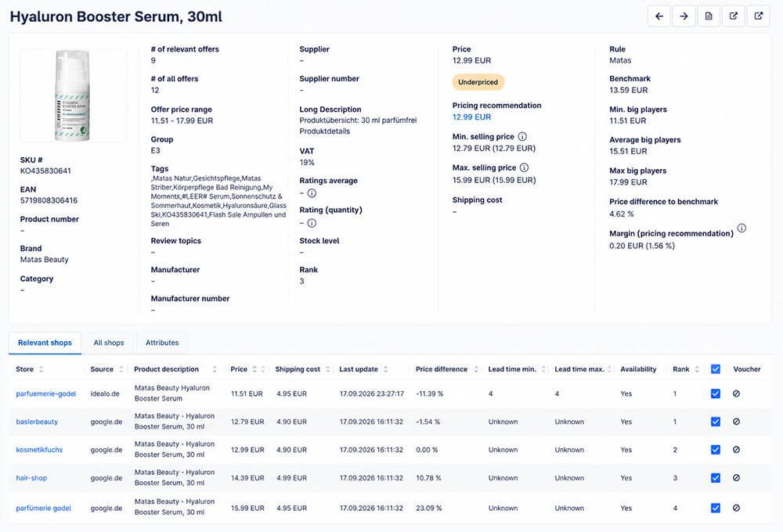Click the VAT value 19%
The height and width of the screenshot is (532, 783).
[307, 162]
